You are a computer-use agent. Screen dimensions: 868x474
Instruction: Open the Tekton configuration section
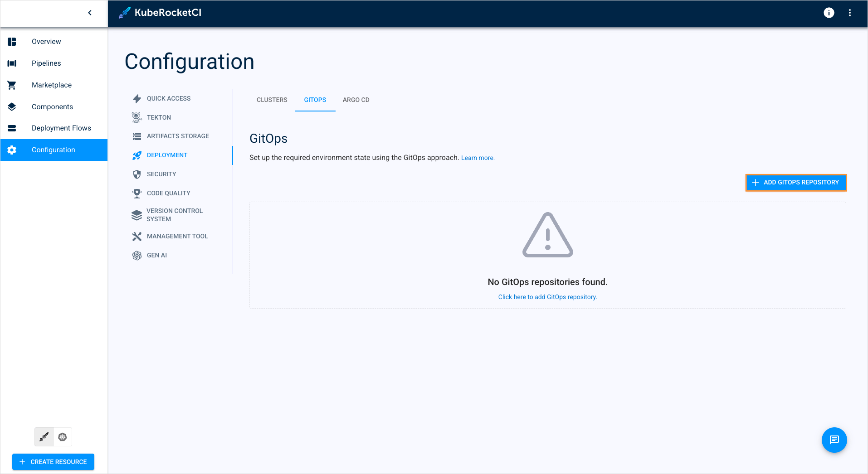[158, 117]
